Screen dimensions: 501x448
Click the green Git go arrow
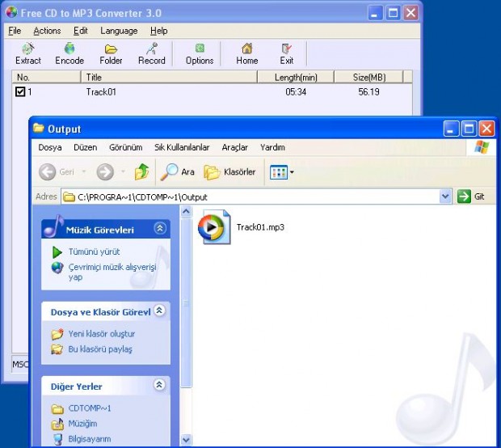point(464,197)
